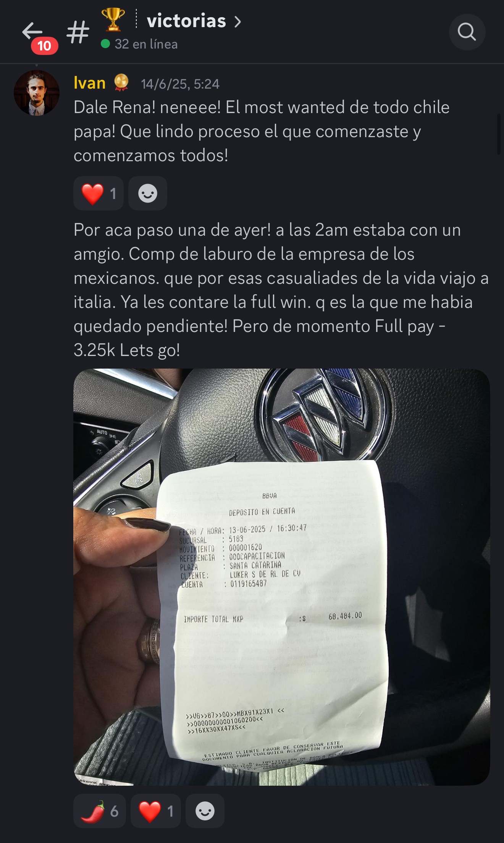Open Ivan's profile avatar
The image size is (504, 843).
pos(37,93)
